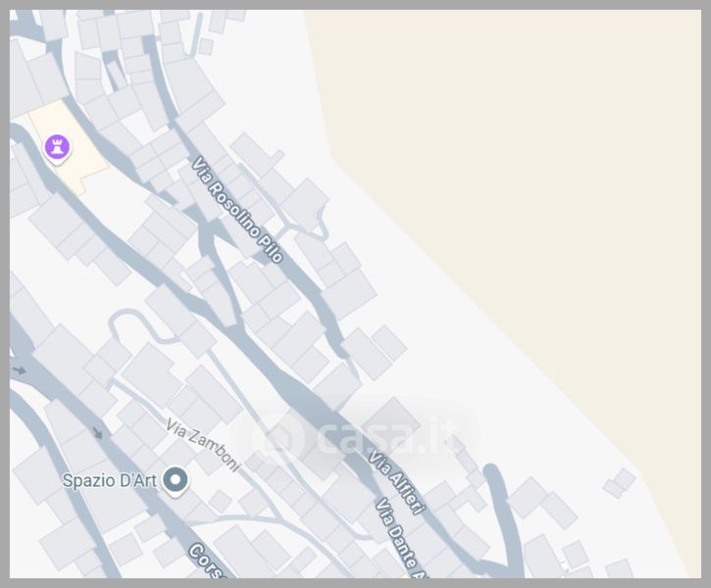Screen dimensions: 711x588
Task: Click the purple castle landmark marker
Action: click(57, 149)
